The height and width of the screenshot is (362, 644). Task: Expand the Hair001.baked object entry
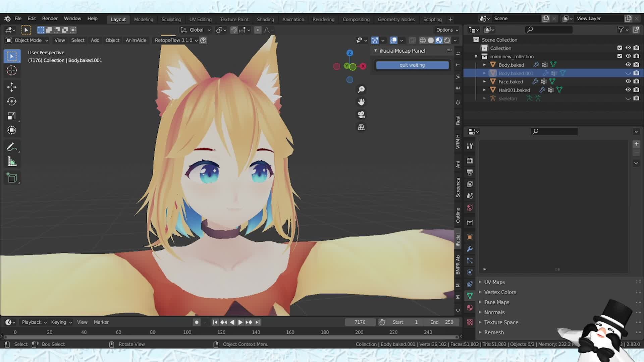click(484, 90)
